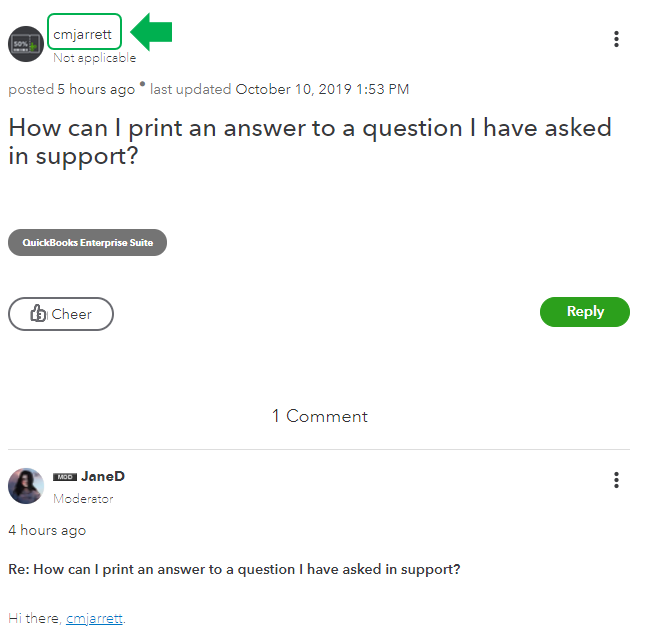
Task: Click the Reply button
Action: pyautogui.click(x=585, y=312)
